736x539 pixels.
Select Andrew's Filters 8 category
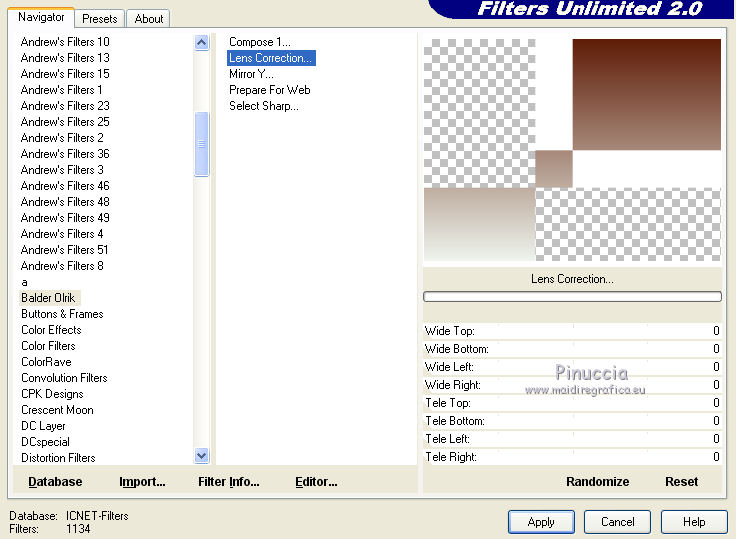pyautogui.click(x=62, y=265)
